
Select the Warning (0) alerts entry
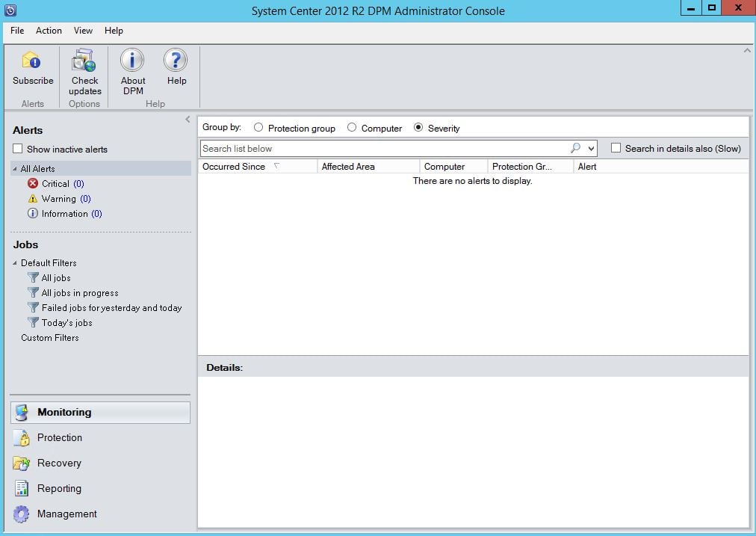[x=66, y=199]
